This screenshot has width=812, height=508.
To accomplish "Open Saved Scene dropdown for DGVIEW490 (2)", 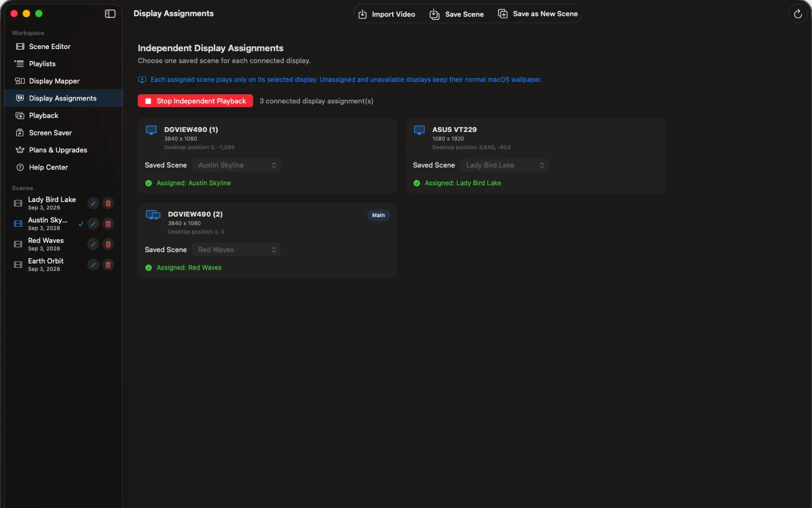I will [x=236, y=250].
